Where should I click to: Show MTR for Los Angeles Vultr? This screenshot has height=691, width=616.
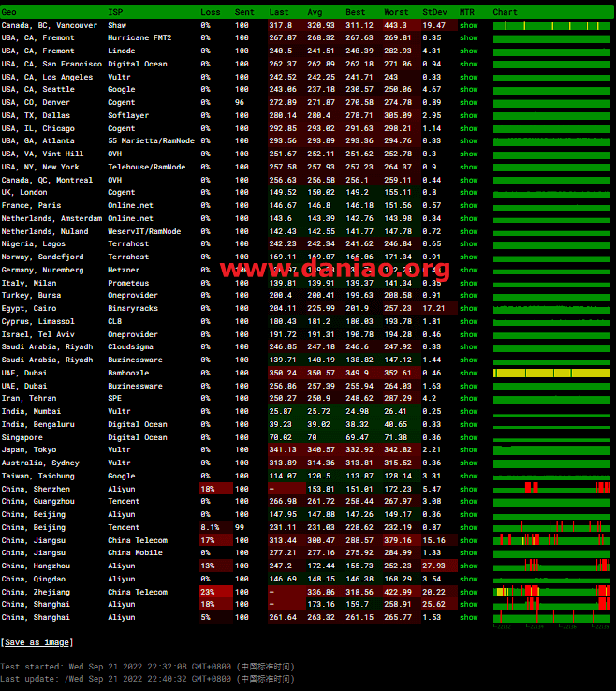[468, 77]
